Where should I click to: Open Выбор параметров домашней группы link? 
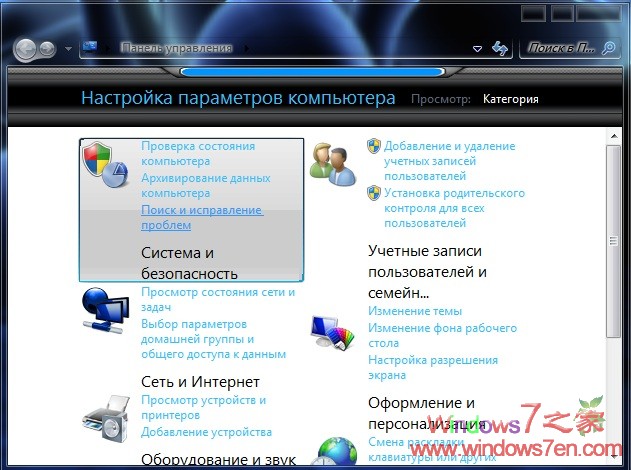[213, 339]
